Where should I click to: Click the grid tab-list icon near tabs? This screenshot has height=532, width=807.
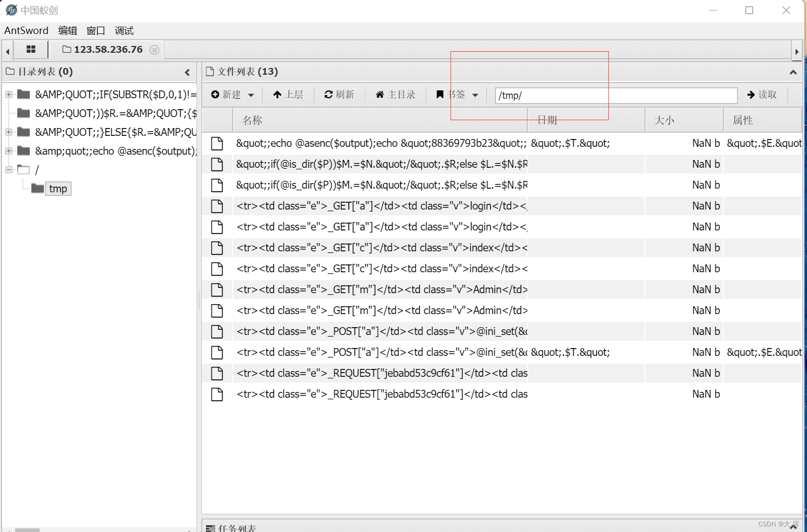(x=31, y=49)
